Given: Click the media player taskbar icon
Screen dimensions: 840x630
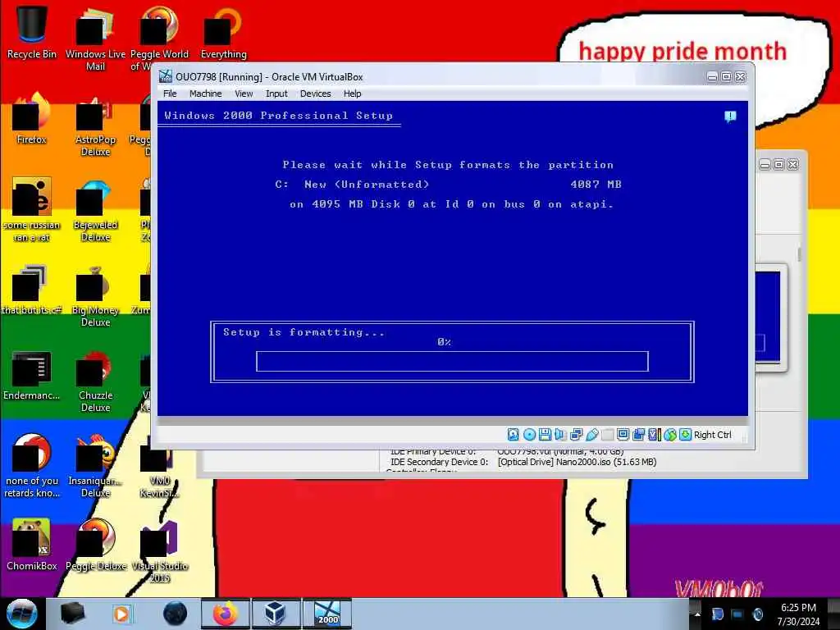Looking at the screenshot, I should click(121, 614).
